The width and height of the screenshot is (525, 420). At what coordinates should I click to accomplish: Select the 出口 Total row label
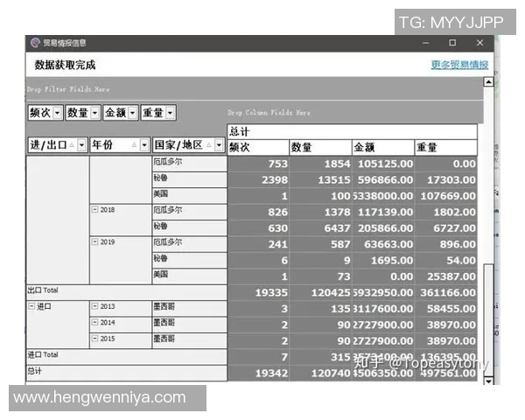pyautogui.click(x=127, y=293)
